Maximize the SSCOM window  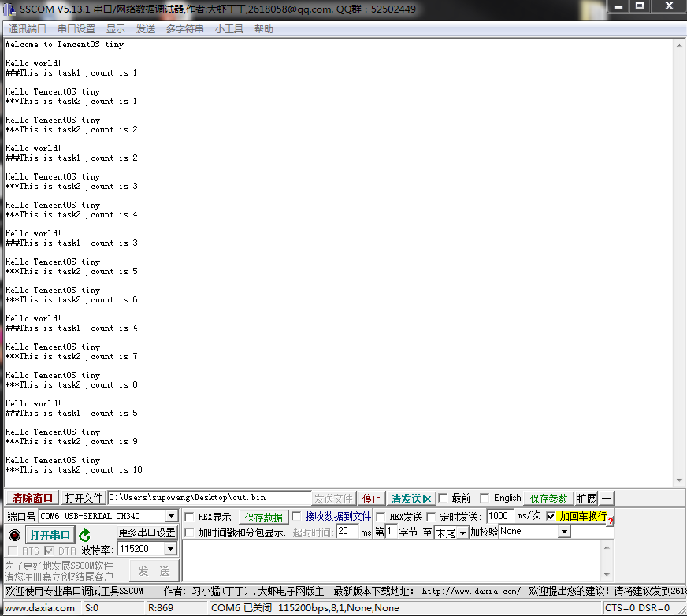pyautogui.click(x=639, y=6)
